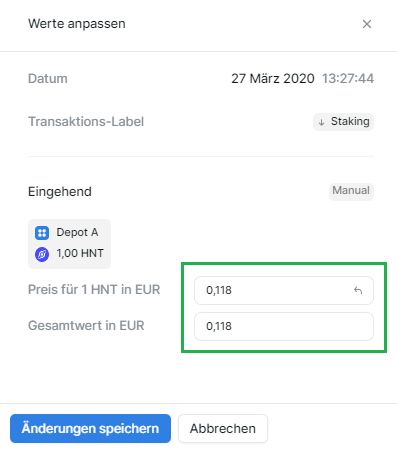Click the Manual badge

pyautogui.click(x=351, y=191)
